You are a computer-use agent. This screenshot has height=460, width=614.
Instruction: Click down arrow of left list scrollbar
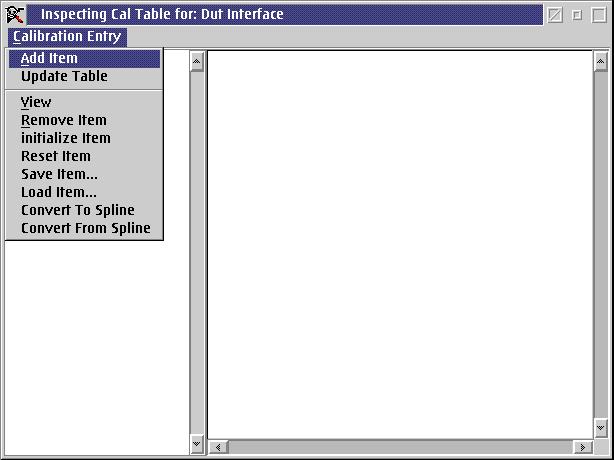197,444
